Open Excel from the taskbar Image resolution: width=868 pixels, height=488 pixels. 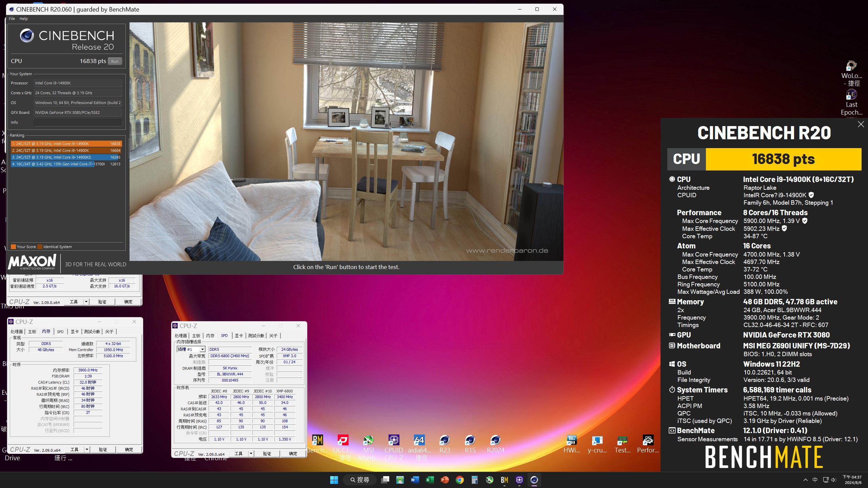[x=430, y=480]
